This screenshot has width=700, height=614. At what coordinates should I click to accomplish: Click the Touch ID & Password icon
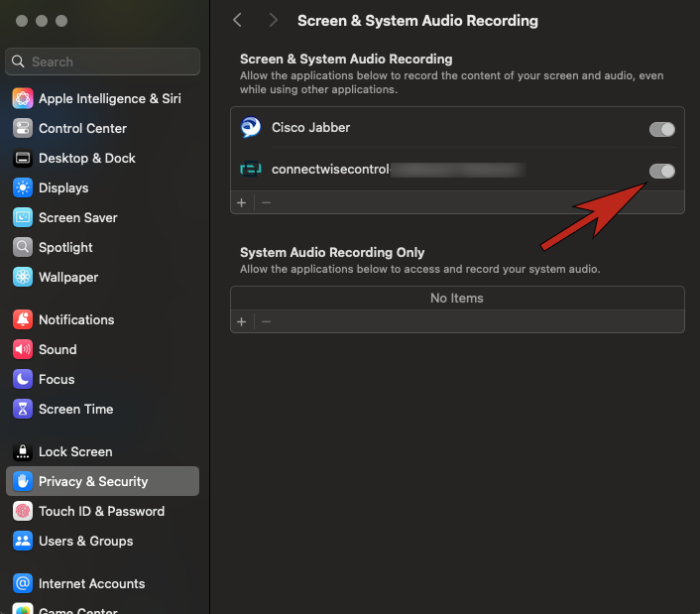coord(23,511)
